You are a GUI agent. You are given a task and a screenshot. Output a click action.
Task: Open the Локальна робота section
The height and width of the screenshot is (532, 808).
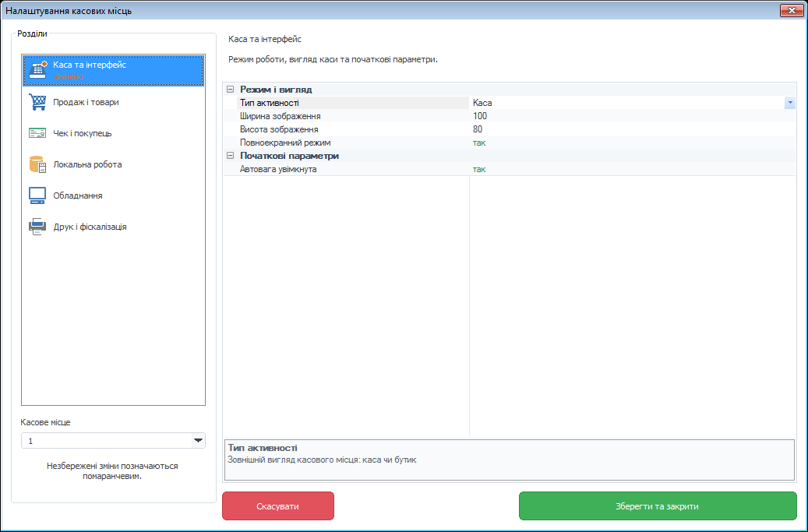point(113,164)
